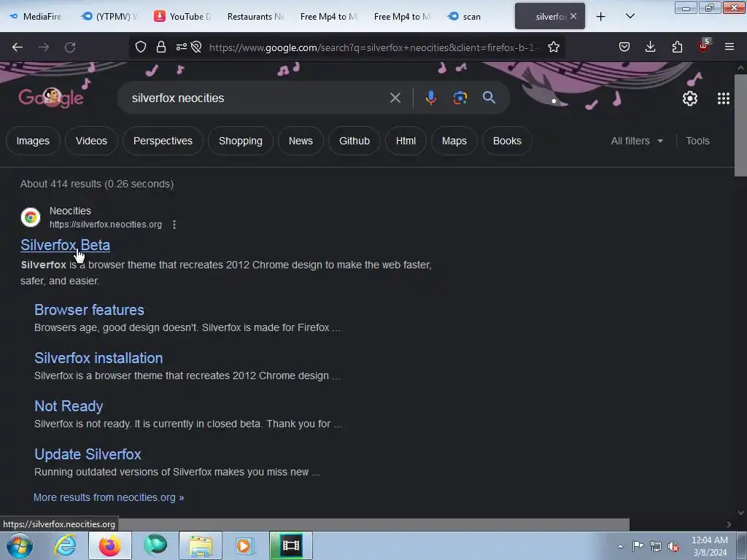Click the Firefox address bar URL
Screen dimensions: 747x560
coord(373,47)
